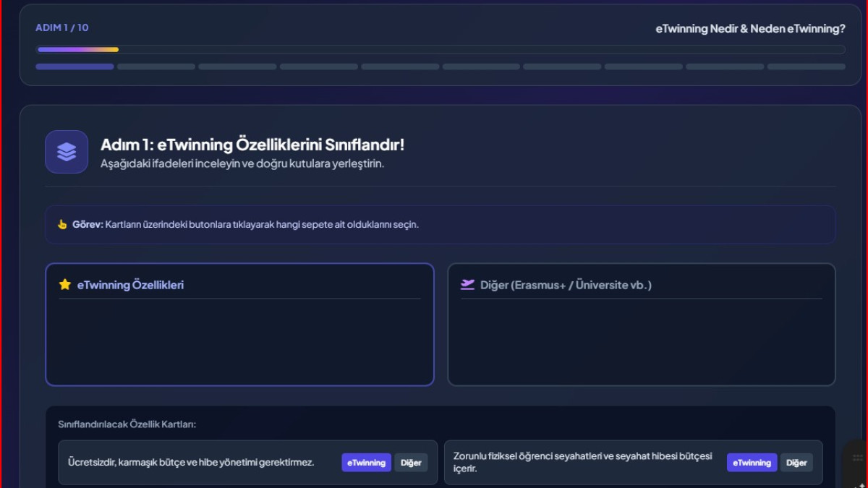Click the 'Aşağıdaki ifadeleri inceleyin' subtitle

(x=242, y=163)
